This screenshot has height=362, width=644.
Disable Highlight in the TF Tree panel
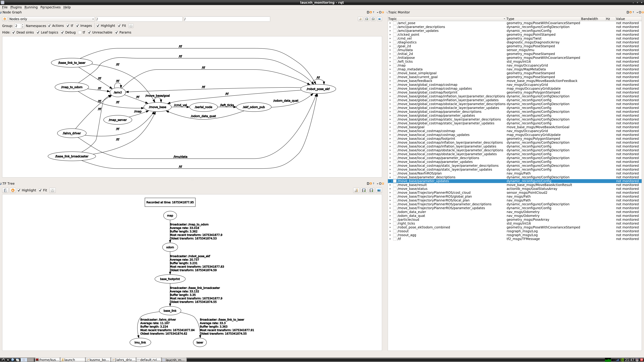click(x=19, y=190)
